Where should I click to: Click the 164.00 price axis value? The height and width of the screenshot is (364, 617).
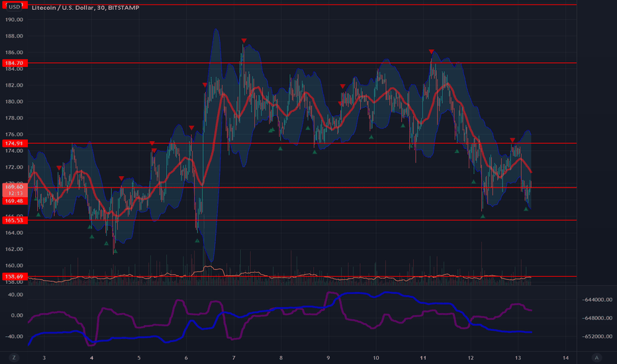14,232
